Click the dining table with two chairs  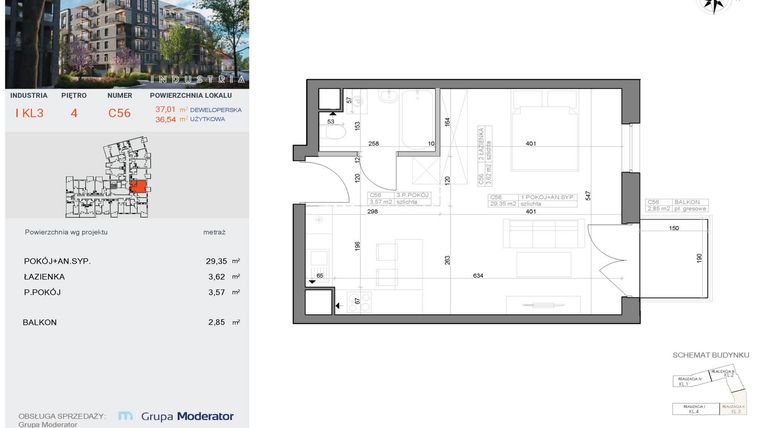click(399, 264)
